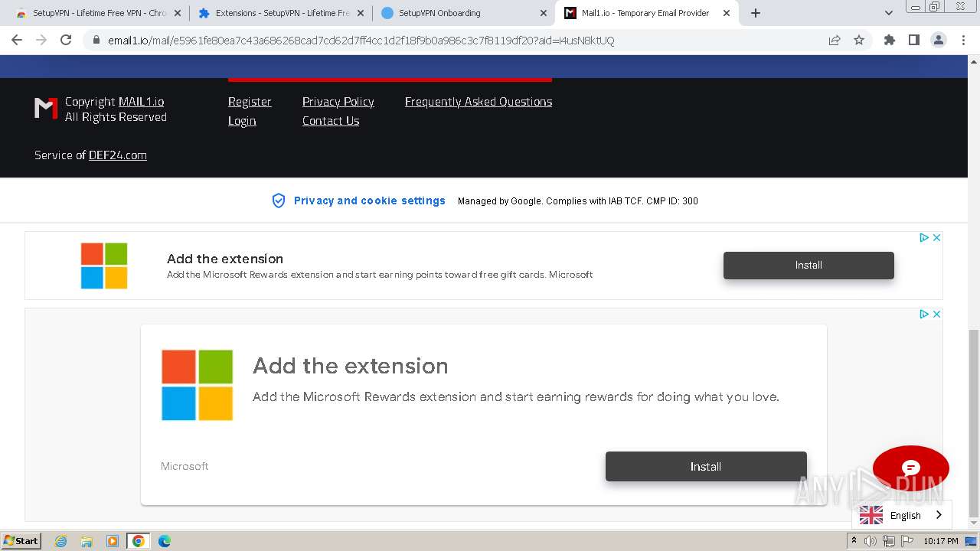Open the Chrome profile avatar
This screenshot has height=551, width=980.
click(938, 40)
